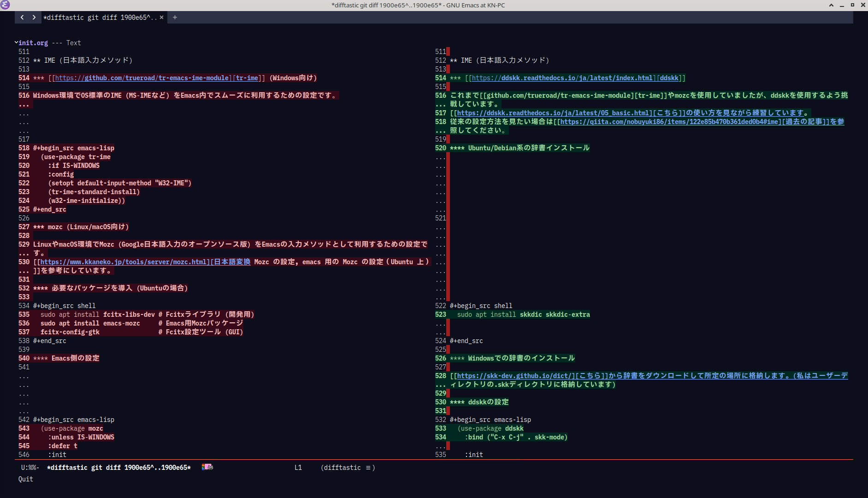Click the '(use-package ddskk' line
Screen dimensions: 868x498
(490, 428)
